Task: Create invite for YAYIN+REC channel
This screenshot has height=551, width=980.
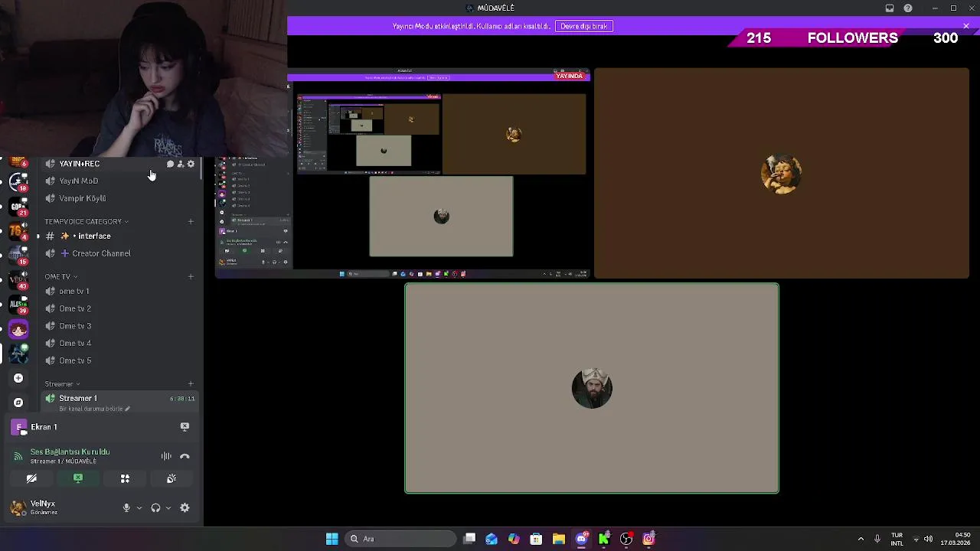Action: 181,164
